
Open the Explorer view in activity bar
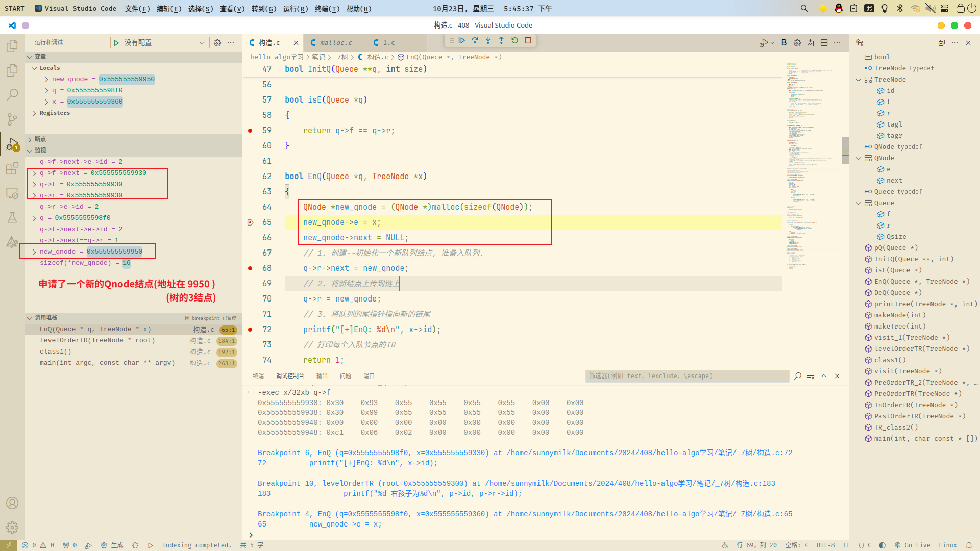(x=12, y=46)
